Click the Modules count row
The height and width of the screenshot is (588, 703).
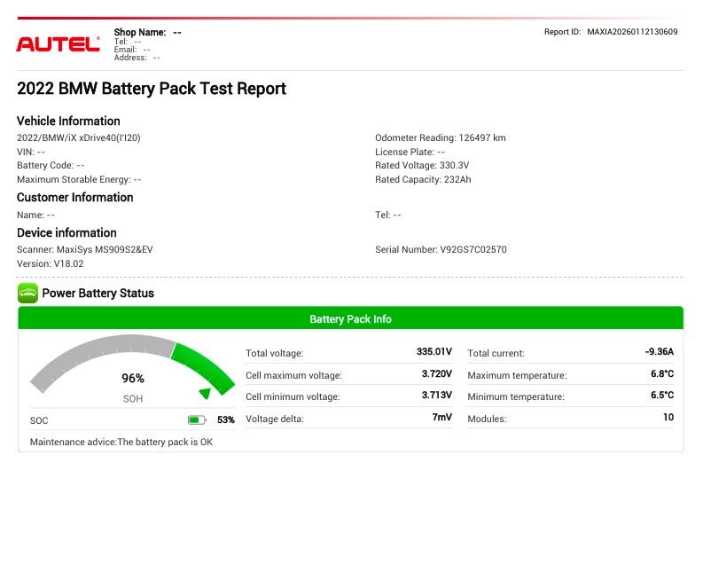pyautogui.click(x=570, y=418)
